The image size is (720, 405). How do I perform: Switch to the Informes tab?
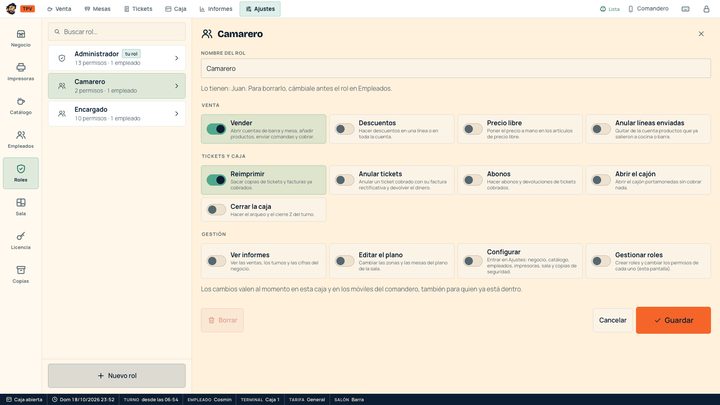pos(216,9)
